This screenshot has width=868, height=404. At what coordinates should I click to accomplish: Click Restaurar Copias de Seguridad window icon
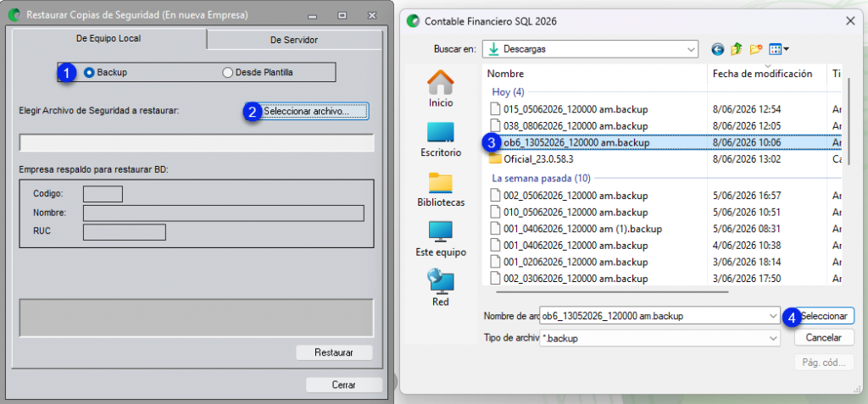pos(16,15)
